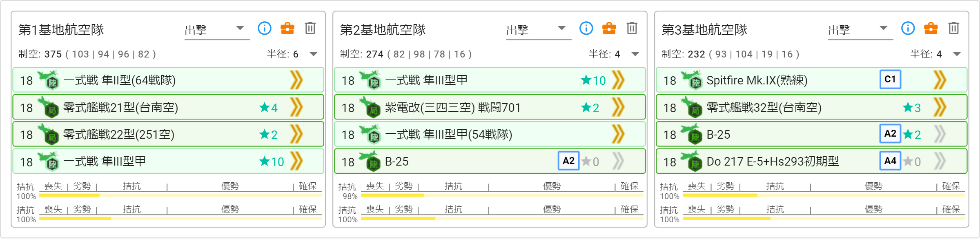The height and width of the screenshot is (239, 980).
Task: Toggle A4 badge on Do 217 E-5+Hs293初期型
Action: (x=890, y=161)
